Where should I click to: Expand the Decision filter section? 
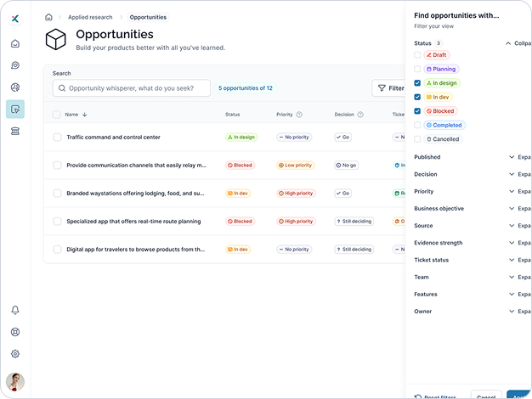(520, 174)
